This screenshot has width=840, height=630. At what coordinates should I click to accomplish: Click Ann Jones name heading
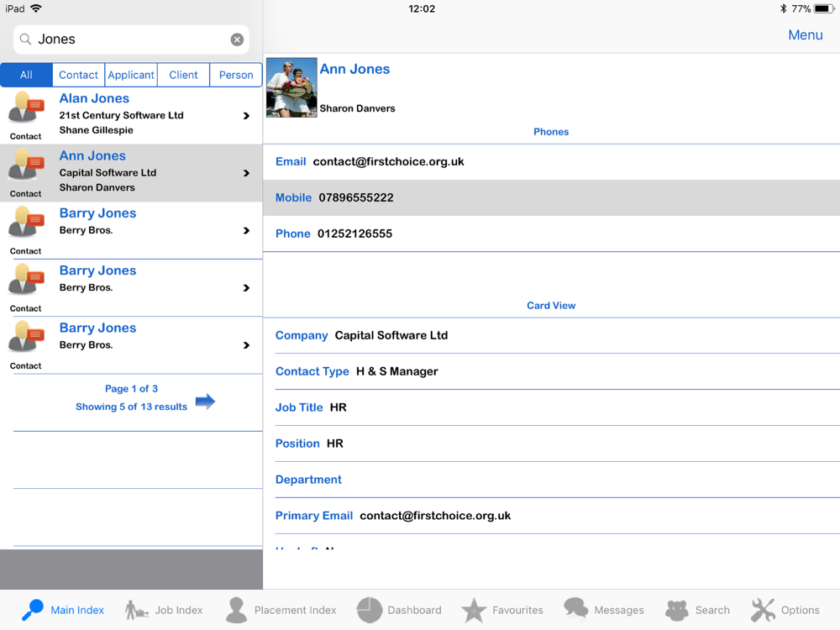click(x=354, y=69)
